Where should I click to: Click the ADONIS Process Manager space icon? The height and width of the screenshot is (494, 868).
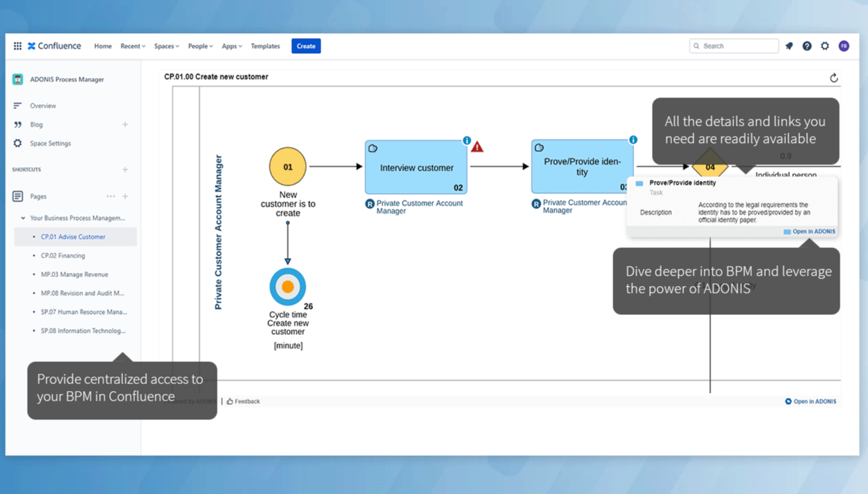(18, 79)
